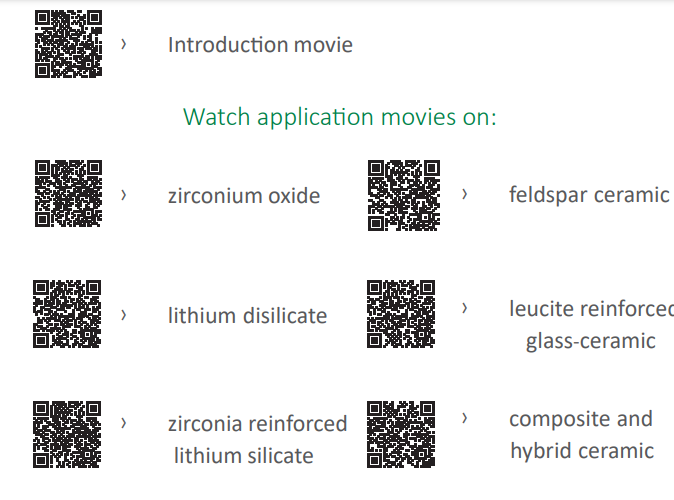Image resolution: width=674 pixels, height=500 pixels.
Task: Click the chevron before zirconium oxide
Action: pos(123,194)
